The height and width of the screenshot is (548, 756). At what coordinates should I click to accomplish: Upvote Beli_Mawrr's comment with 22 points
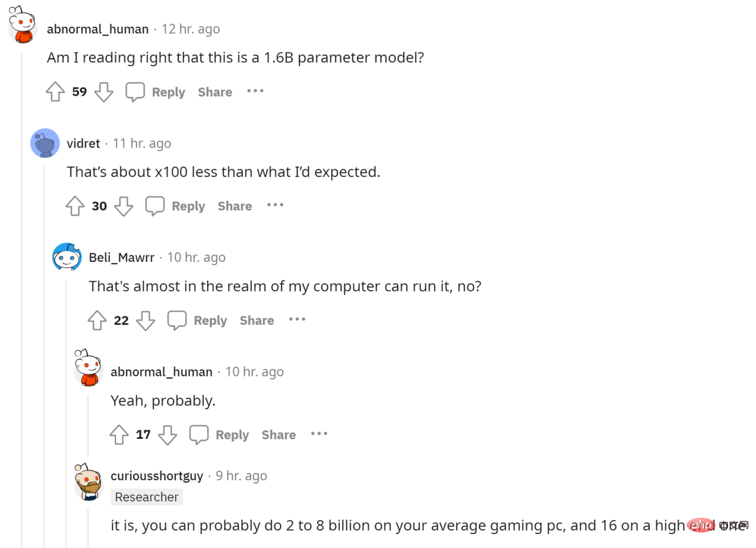(x=97, y=321)
